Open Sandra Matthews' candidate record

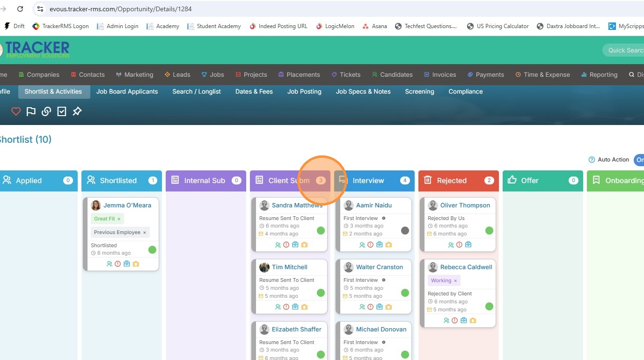[x=297, y=206]
